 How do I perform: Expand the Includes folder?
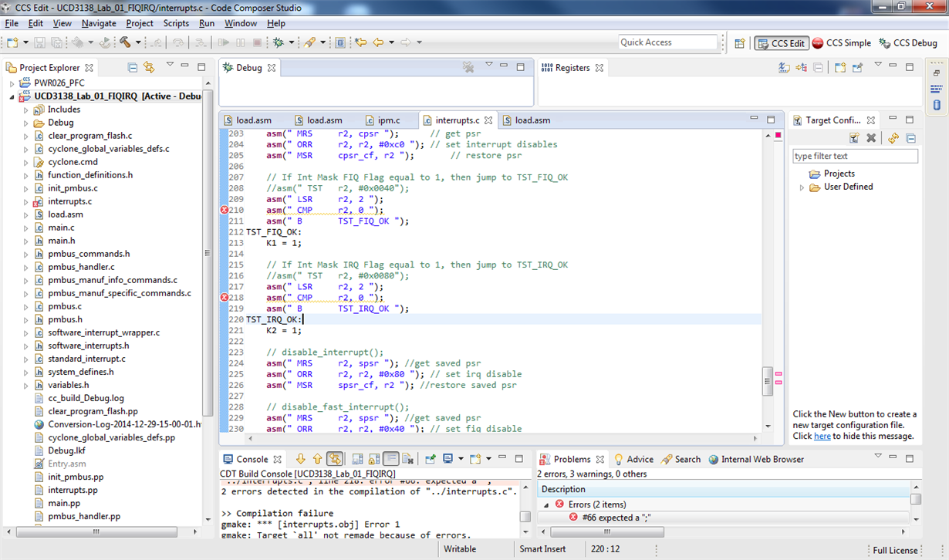(25, 110)
